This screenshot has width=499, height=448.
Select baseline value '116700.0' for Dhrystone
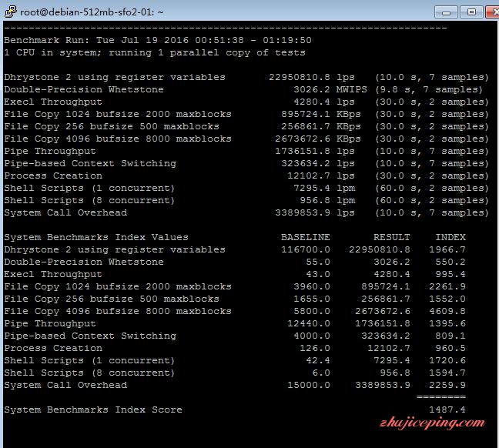306,249
